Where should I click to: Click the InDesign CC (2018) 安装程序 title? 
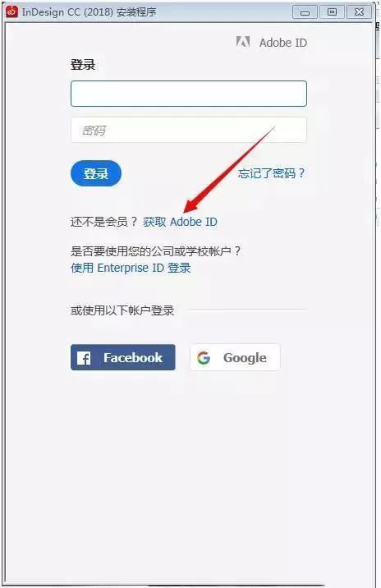(x=90, y=12)
